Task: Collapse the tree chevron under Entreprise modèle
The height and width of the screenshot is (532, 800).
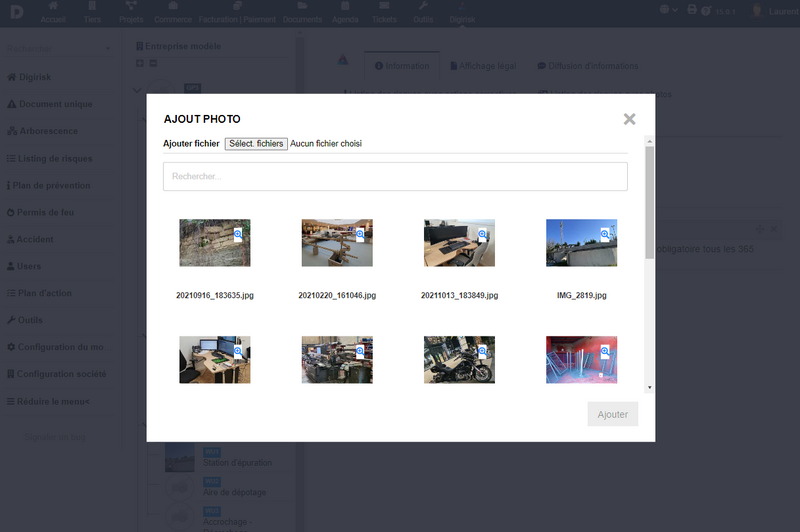Action: [137, 90]
